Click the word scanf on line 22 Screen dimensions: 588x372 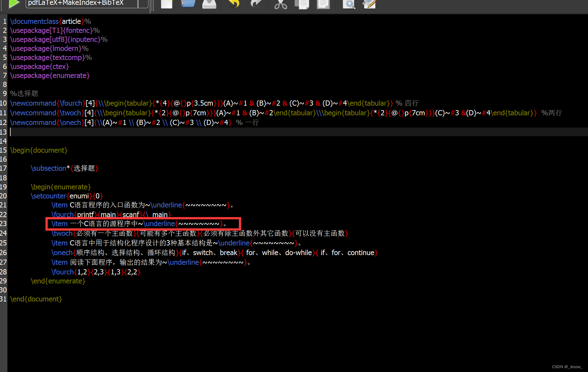(131, 215)
